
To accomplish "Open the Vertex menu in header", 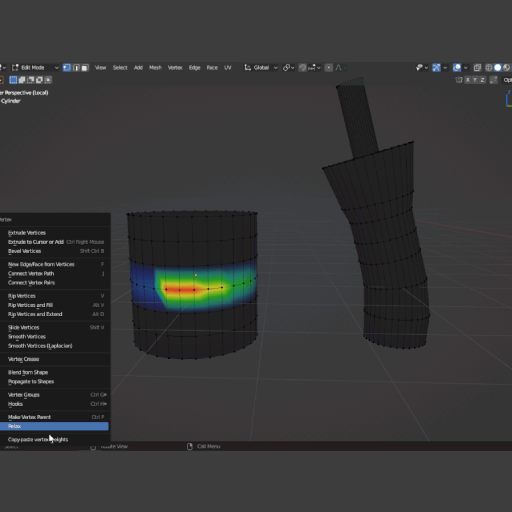I will click(175, 68).
